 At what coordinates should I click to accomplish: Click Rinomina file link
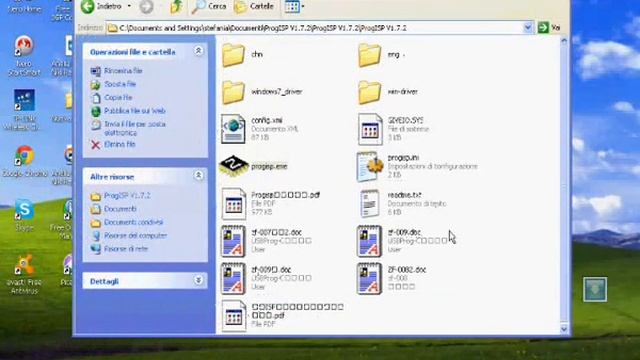point(123,71)
